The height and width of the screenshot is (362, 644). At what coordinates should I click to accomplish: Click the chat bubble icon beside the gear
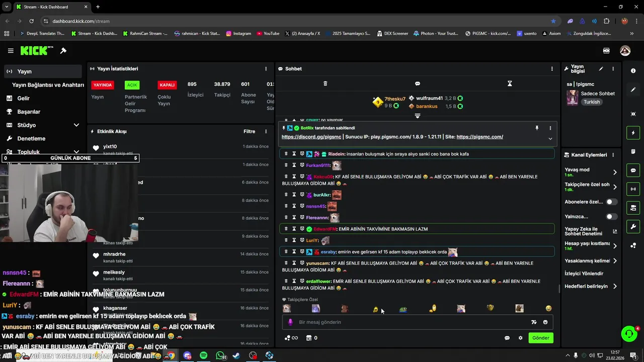(507, 338)
